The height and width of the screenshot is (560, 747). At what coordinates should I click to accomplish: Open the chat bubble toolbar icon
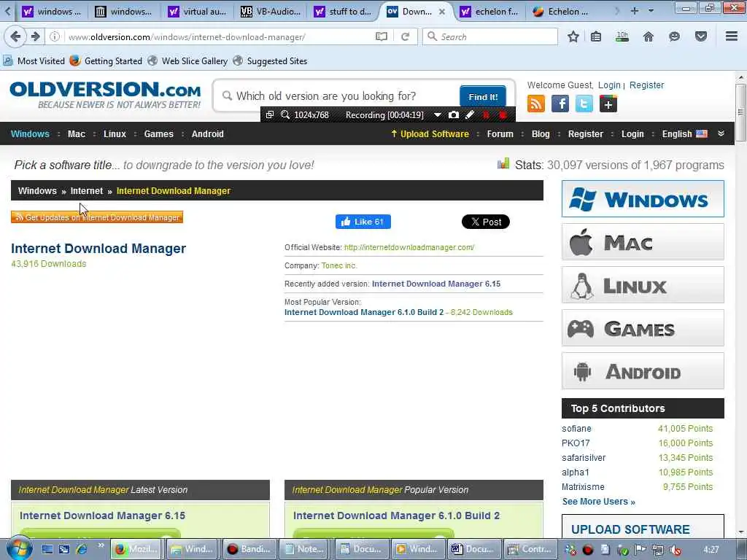click(x=674, y=36)
